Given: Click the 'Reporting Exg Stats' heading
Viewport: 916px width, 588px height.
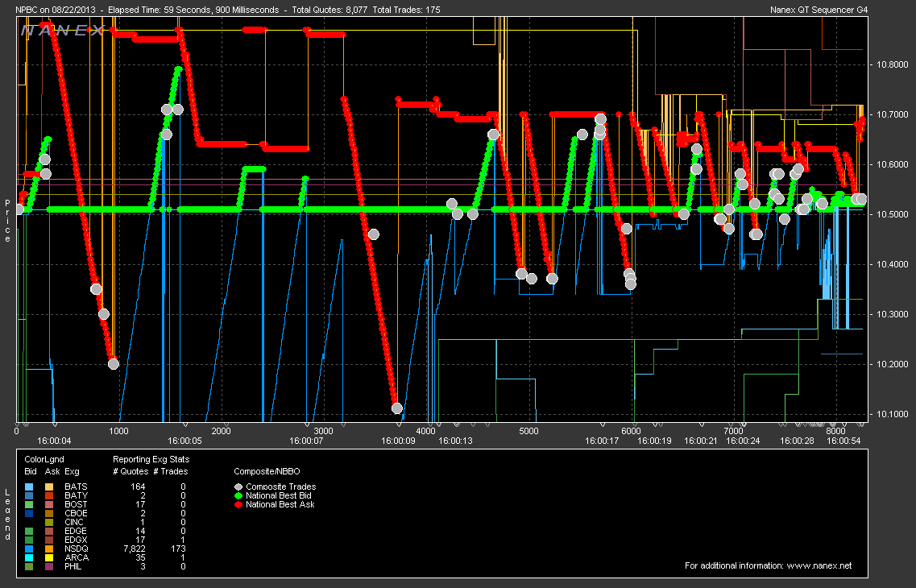Looking at the screenshot, I should coord(151,460).
